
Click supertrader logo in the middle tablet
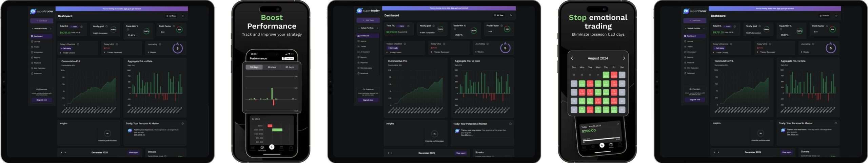368,11
